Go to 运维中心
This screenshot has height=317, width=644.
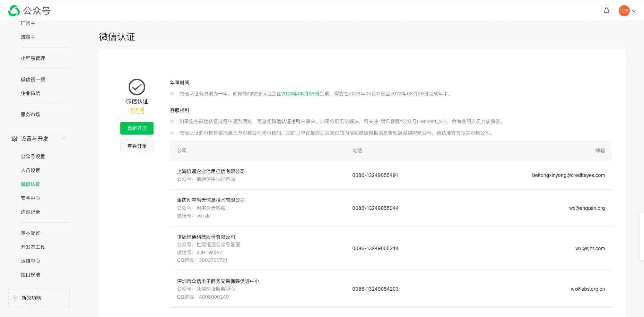pos(31,261)
